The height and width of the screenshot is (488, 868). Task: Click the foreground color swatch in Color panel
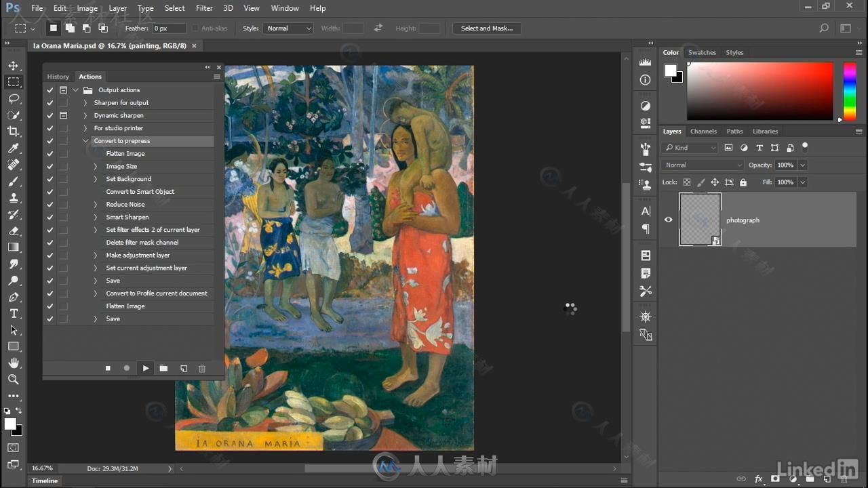[x=671, y=70]
